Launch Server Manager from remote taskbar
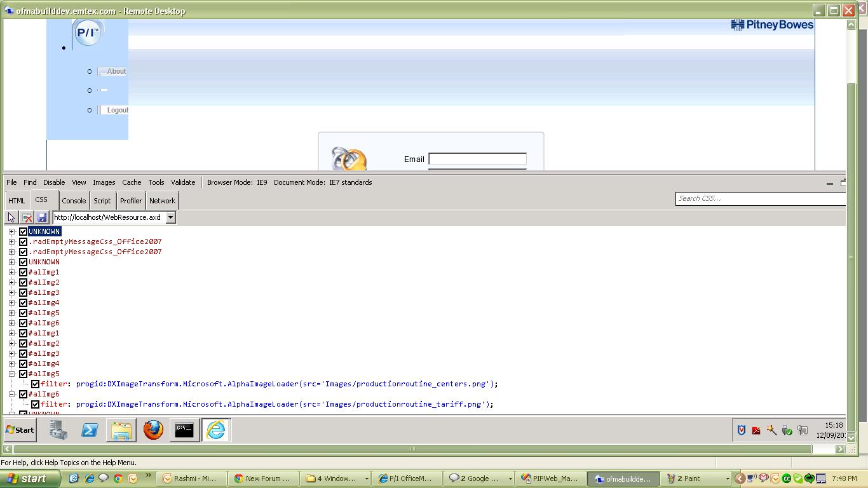 [x=58, y=430]
